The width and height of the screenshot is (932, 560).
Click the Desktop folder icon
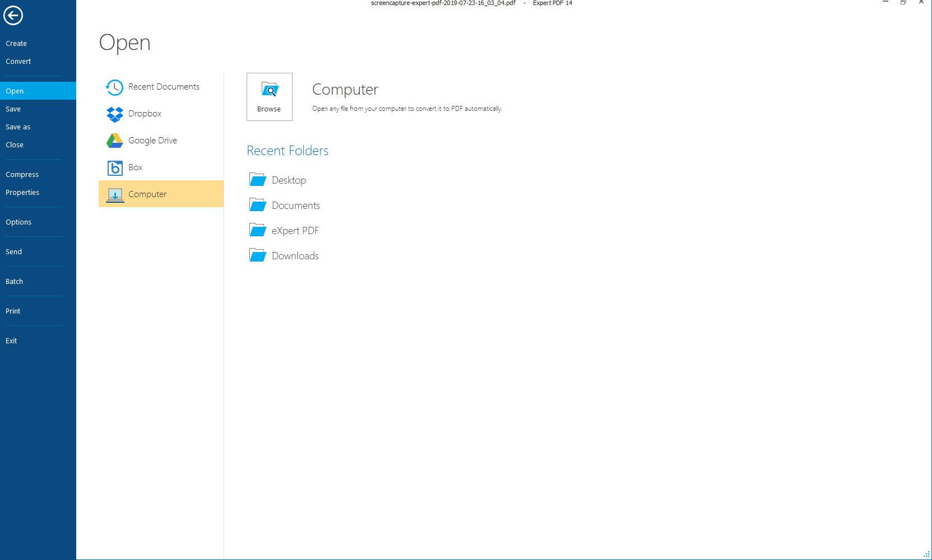point(257,179)
